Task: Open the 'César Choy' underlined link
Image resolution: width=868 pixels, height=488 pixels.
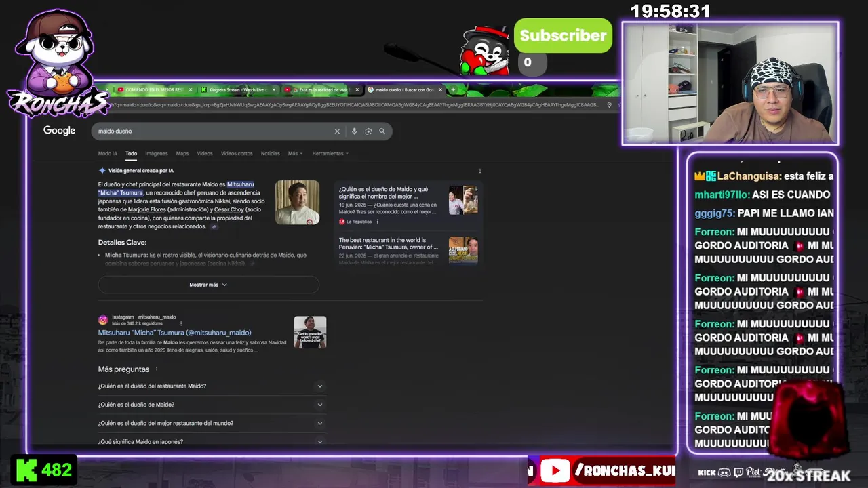Action: 229,210
